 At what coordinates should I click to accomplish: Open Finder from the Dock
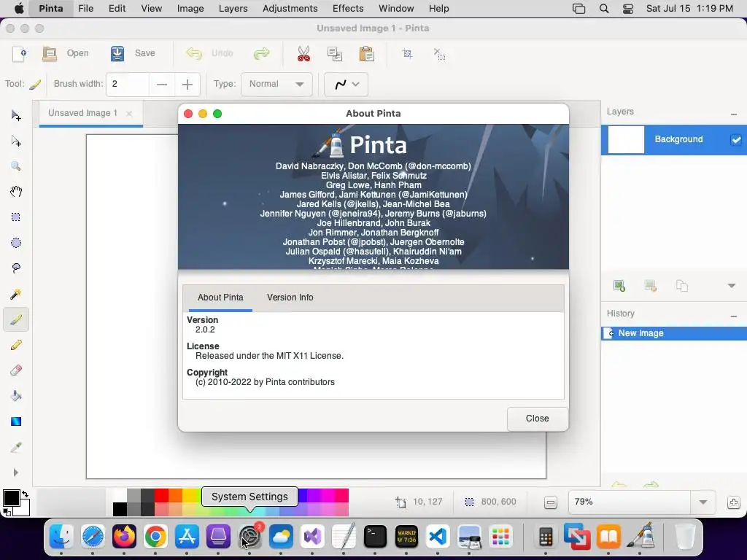[61, 537]
